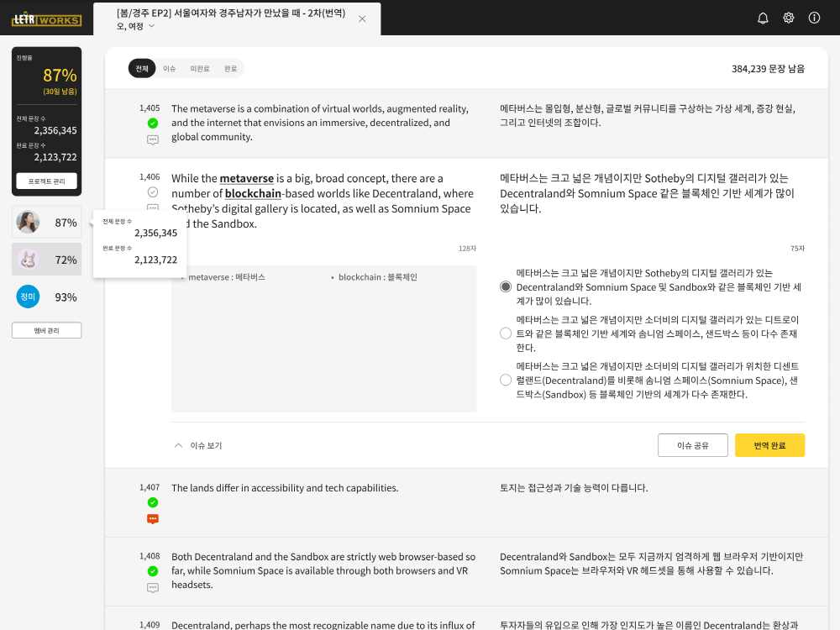
Task: Click the 프로젝트 관리 button
Action: (x=47, y=181)
